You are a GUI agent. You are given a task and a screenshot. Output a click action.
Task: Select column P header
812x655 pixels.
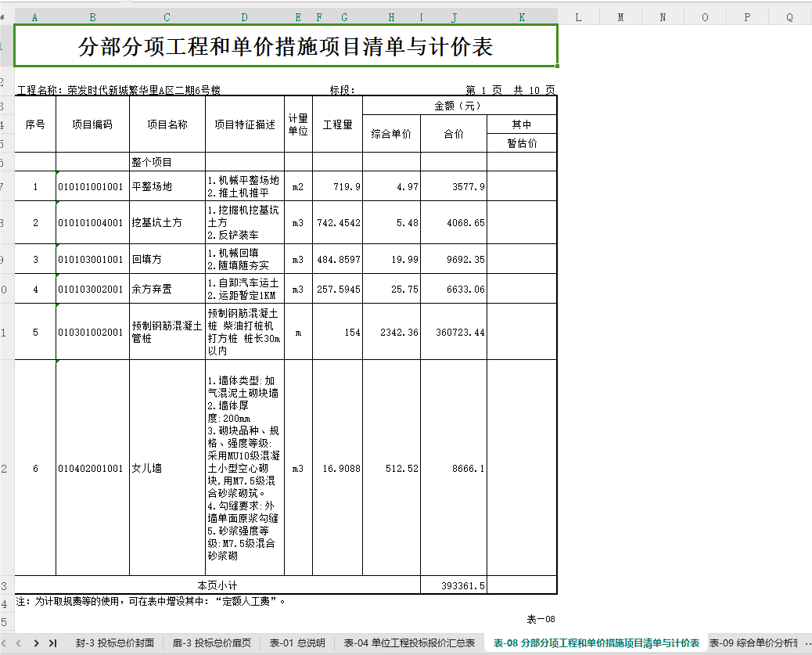point(747,18)
